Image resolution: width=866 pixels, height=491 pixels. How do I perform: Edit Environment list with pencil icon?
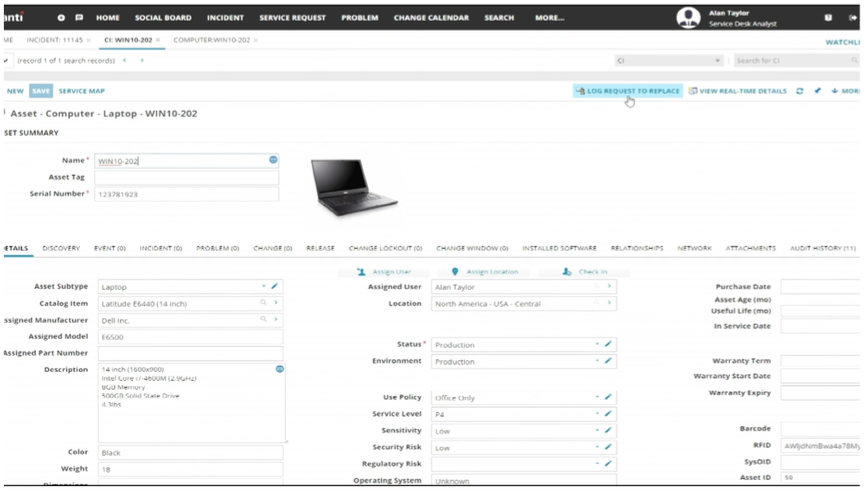[608, 361]
